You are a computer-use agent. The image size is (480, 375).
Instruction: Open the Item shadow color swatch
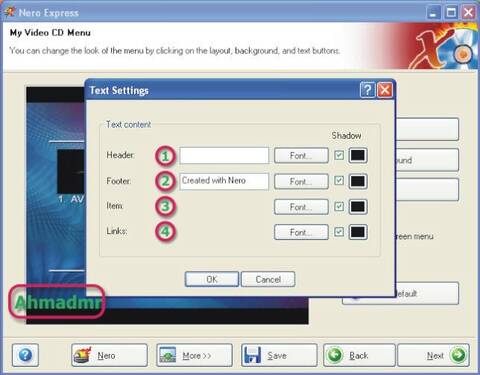[x=358, y=207]
